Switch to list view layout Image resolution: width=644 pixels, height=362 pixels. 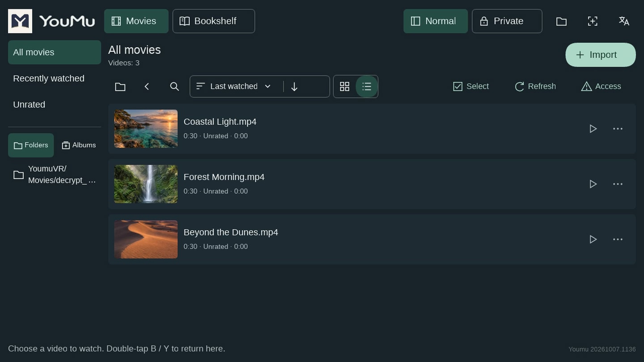[x=367, y=86]
